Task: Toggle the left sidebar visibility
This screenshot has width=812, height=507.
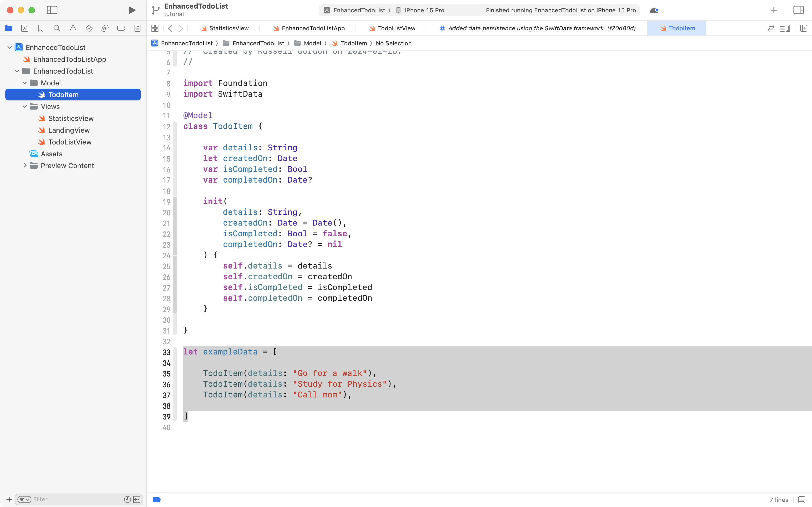Action: pos(52,10)
